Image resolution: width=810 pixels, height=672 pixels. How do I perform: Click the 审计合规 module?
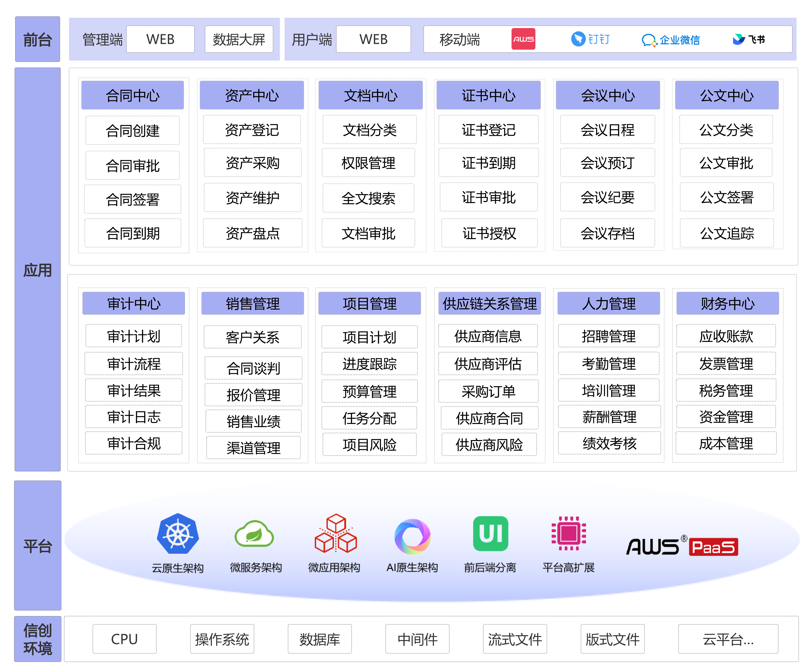click(133, 443)
